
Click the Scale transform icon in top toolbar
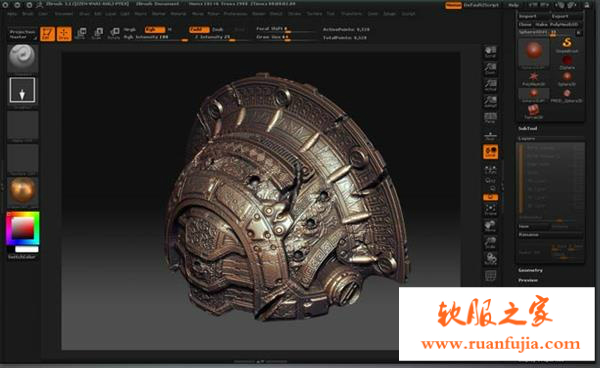point(98,34)
